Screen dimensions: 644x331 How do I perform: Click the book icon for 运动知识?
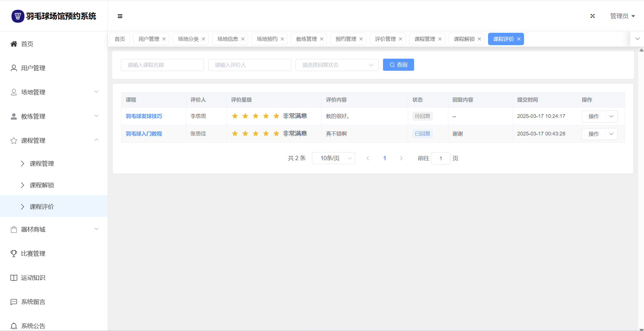point(14,278)
